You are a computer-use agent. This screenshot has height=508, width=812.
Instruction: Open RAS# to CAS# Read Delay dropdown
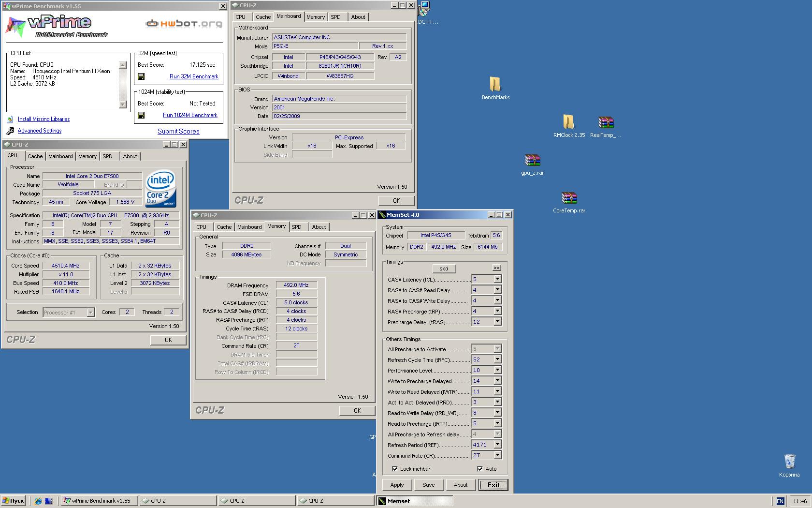[x=497, y=290]
